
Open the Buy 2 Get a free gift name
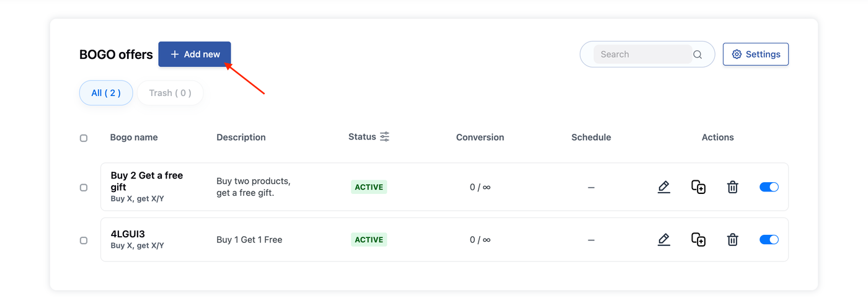pyautogui.click(x=147, y=181)
